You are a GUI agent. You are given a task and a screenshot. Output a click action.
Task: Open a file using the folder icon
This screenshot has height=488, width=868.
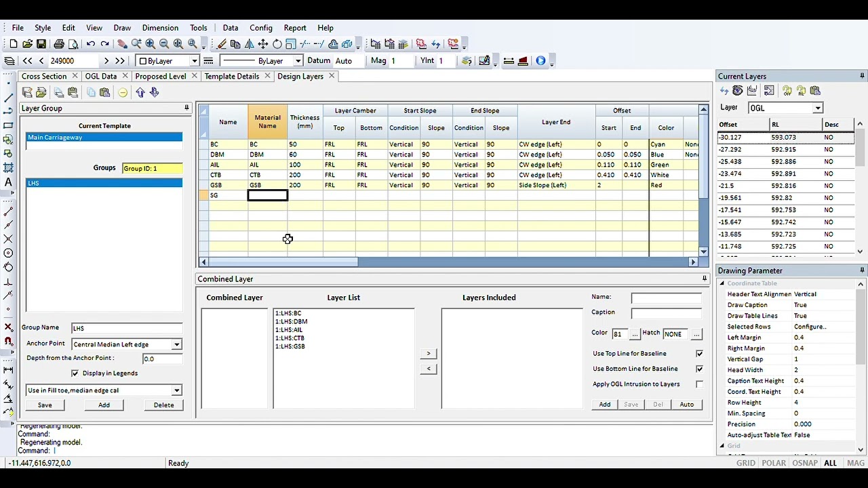coord(27,44)
